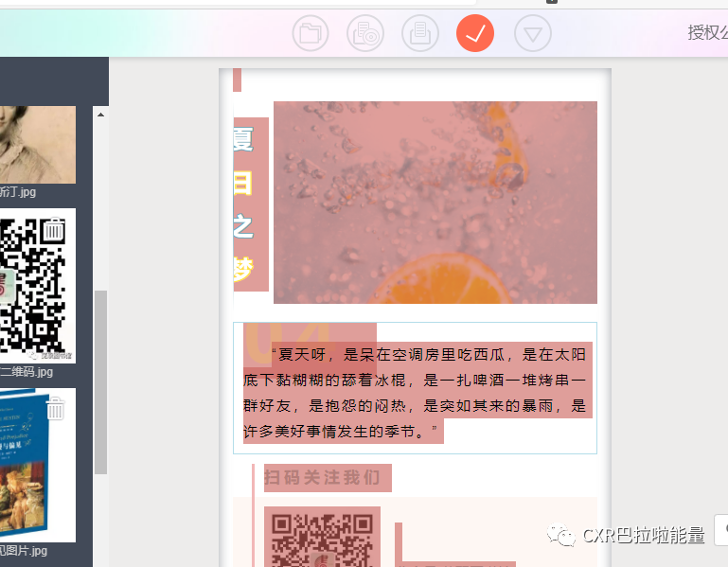Image resolution: width=728 pixels, height=567 pixels.
Task: Click the 二维码.jpg file name label
Action: [27, 371]
